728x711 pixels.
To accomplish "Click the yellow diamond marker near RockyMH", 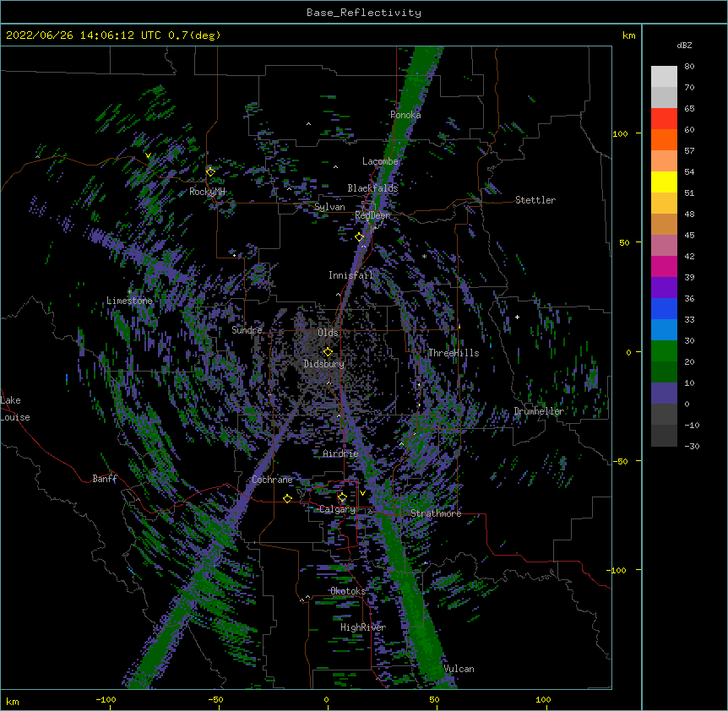I will tap(210, 172).
